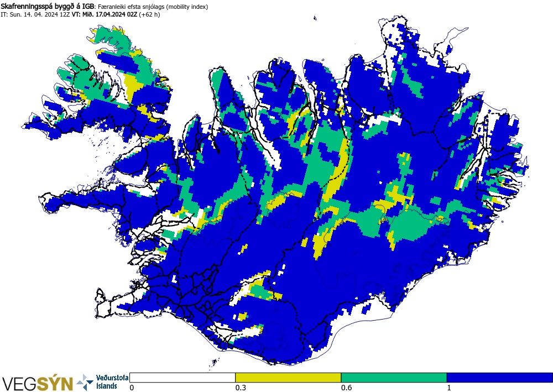Screen dimensions: 553x392
Task: Click the 'Færanleiki efsta snjólags (mobility index)' subtitle
Action: [x=153, y=7]
